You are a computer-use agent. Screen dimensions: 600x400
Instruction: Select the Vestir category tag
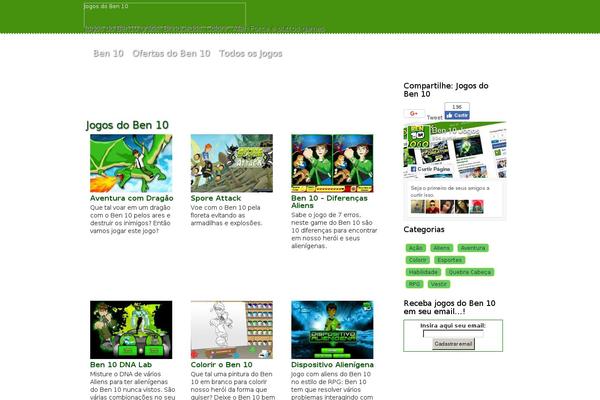coord(439,284)
